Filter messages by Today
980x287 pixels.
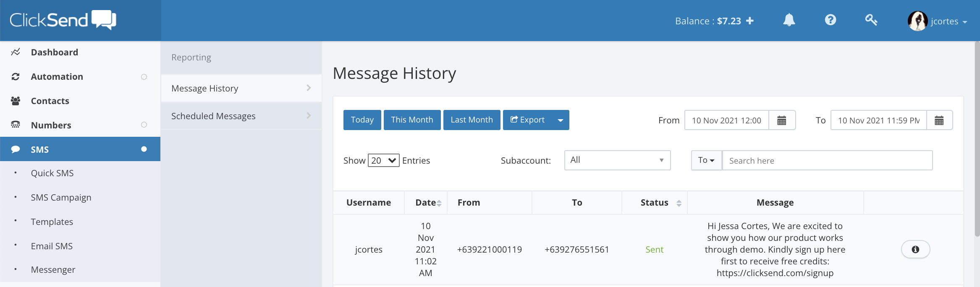tap(362, 120)
